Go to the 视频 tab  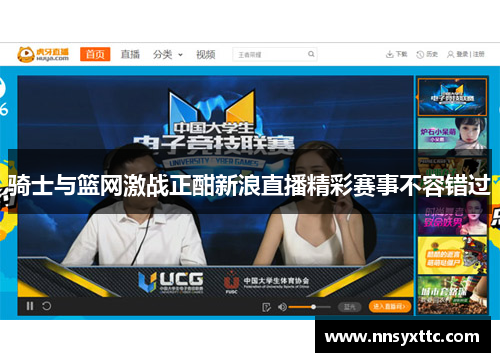point(206,54)
